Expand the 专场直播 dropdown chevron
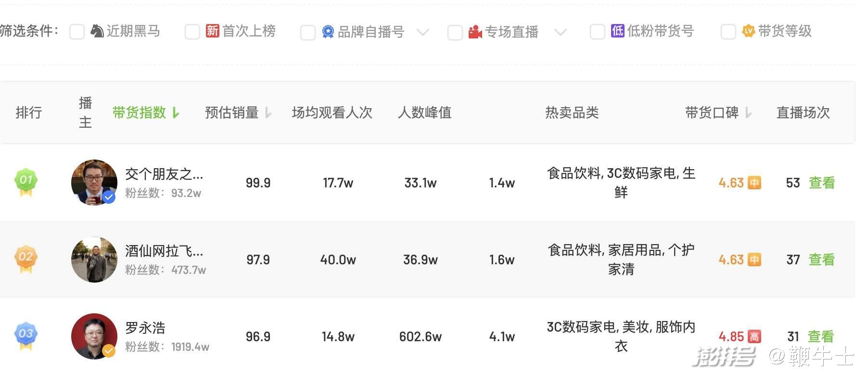This screenshot has width=868, height=371. 560,32
